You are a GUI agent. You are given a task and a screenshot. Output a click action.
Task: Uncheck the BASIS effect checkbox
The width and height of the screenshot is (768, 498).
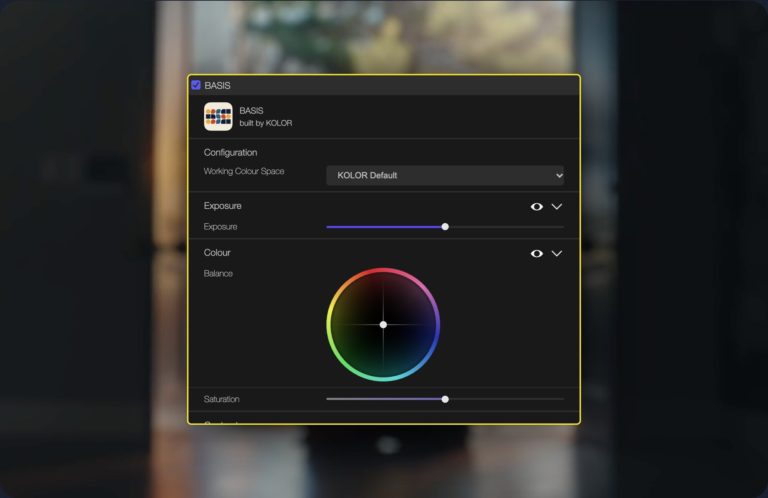tap(196, 85)
